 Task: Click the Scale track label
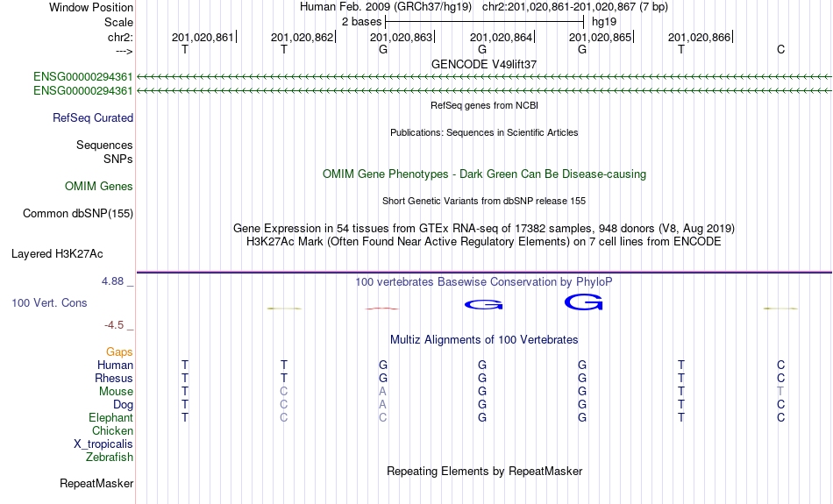click(118, 22)
